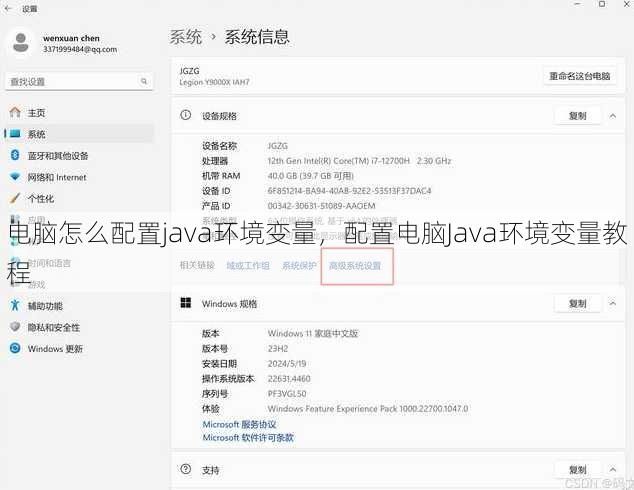Select processor text 12th Gen Intel Core i7-12700H
634x490 pixels.
pos(359,161)
